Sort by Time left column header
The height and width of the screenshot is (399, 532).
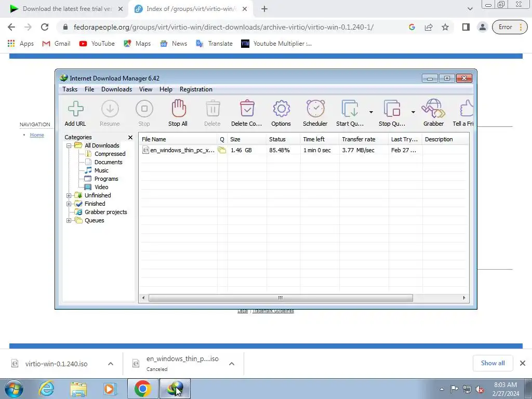point(320,139)
